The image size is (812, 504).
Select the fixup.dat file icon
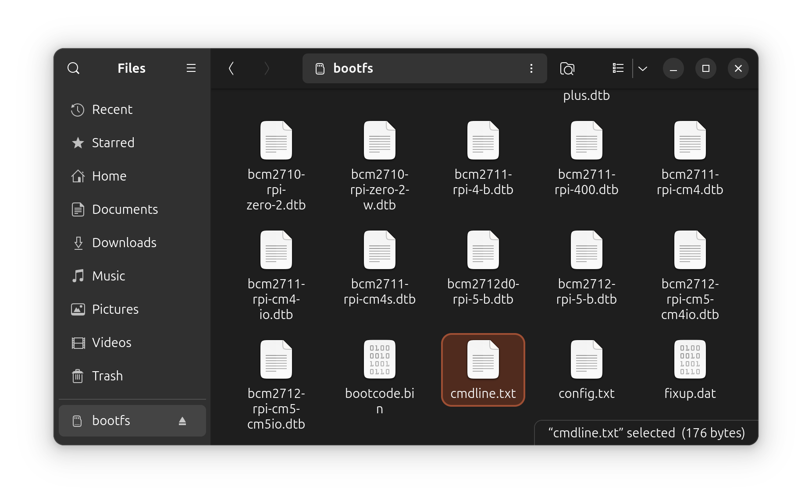tap(690, 359)
